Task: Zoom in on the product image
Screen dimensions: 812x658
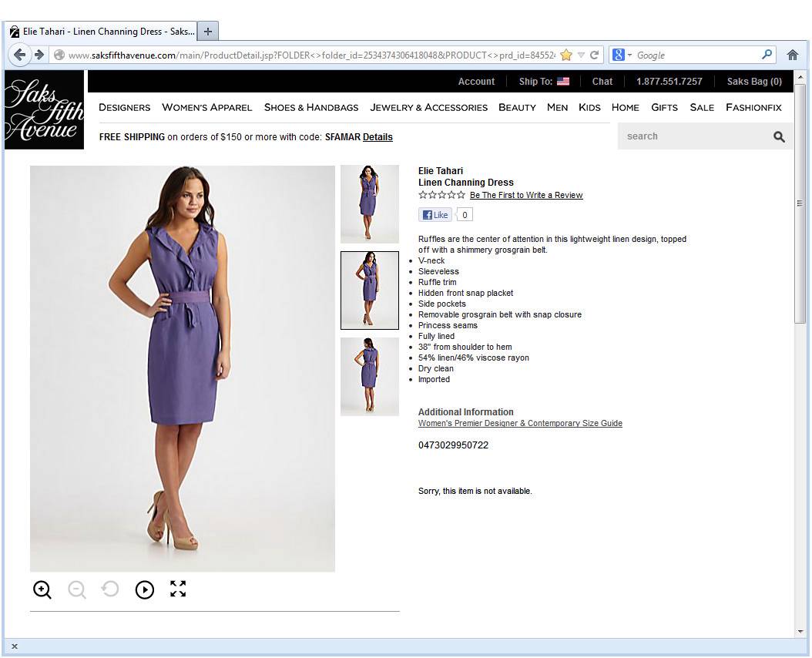Action: (x=42, y=589)
